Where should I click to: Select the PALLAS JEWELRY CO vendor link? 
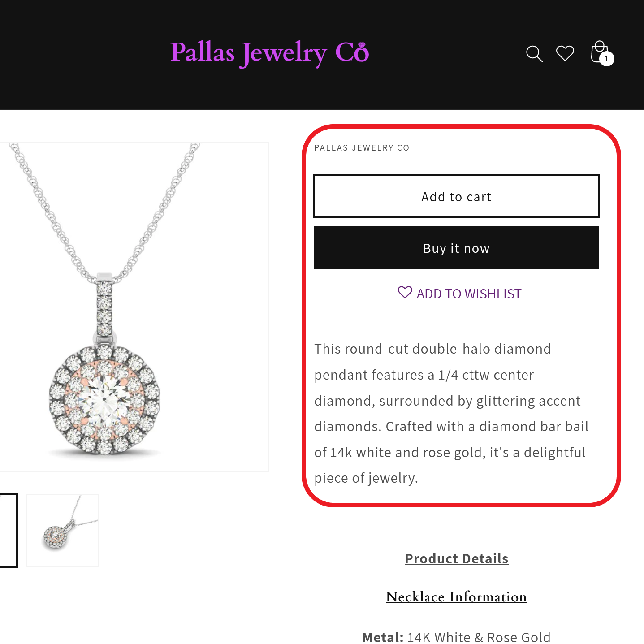point(362,147)
